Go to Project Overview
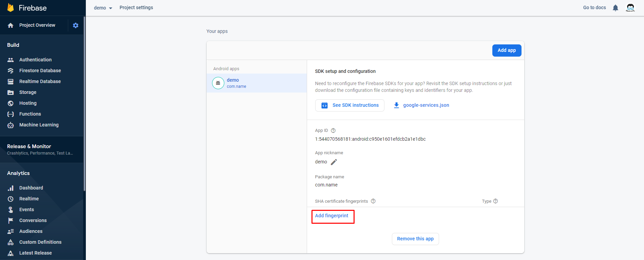This screenshot has height=260, width=644. point(37,25)
